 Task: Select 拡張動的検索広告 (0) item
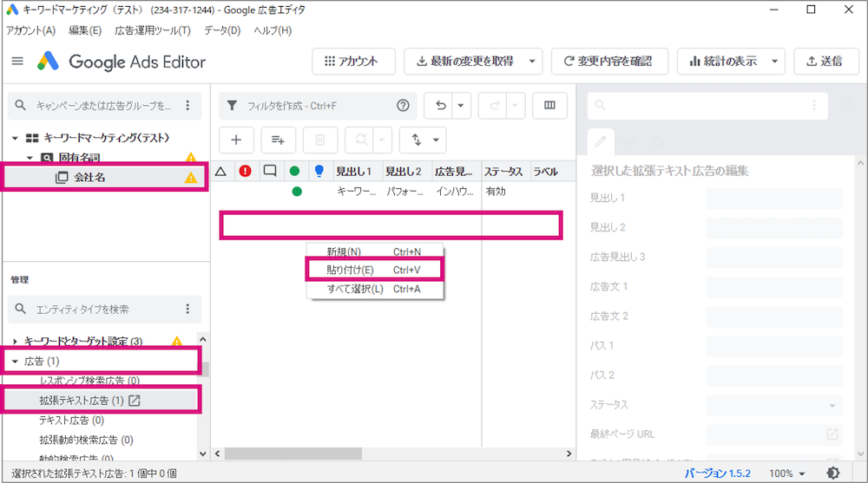click(86, 441)
